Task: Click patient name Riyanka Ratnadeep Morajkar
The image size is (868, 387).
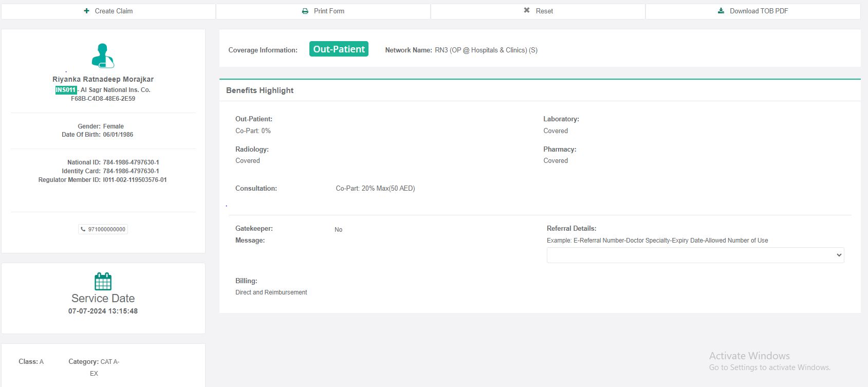Action: pyautogui.click(x=103, y=79)
